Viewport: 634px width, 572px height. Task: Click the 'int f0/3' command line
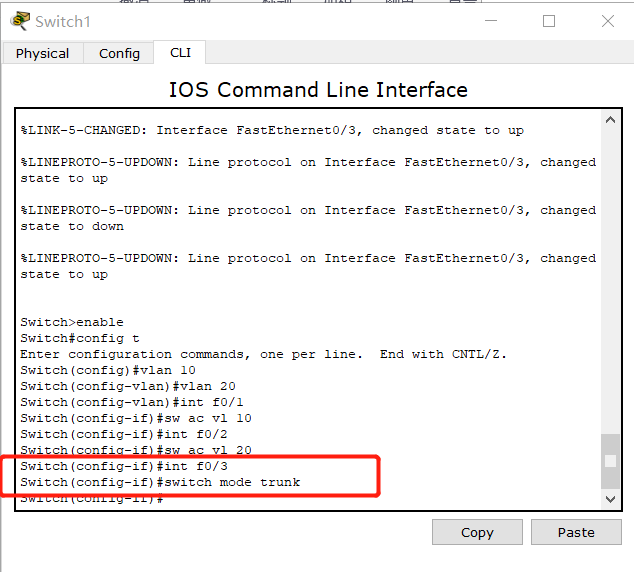124,466
